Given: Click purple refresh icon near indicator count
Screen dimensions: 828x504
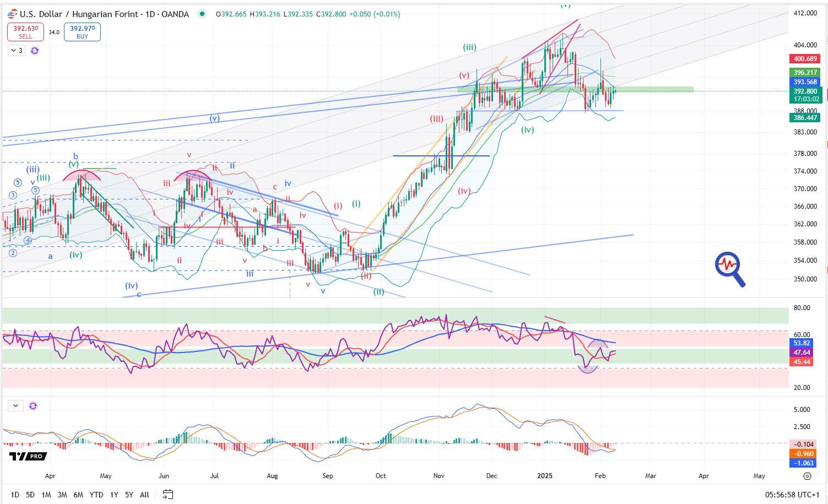Looking at the screenshot, I should tap(35, 51).
